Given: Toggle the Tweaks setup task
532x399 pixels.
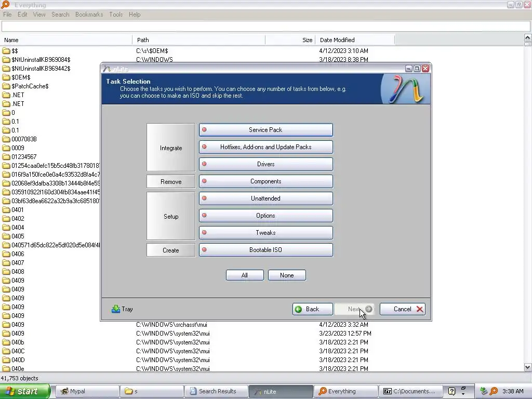Looking at the screenshot, I should 265,232.
